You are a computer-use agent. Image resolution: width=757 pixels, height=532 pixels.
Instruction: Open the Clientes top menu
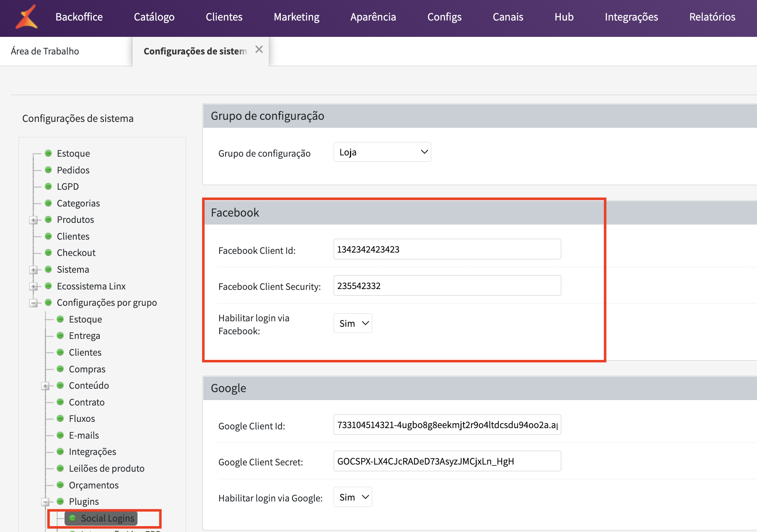(x=224, y=17)
